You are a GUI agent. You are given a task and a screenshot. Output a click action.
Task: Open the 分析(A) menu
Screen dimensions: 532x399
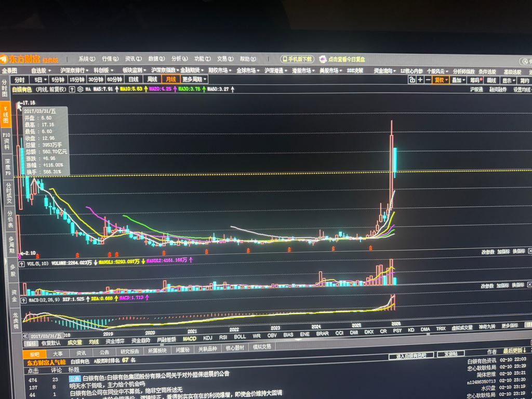(179, 59)
